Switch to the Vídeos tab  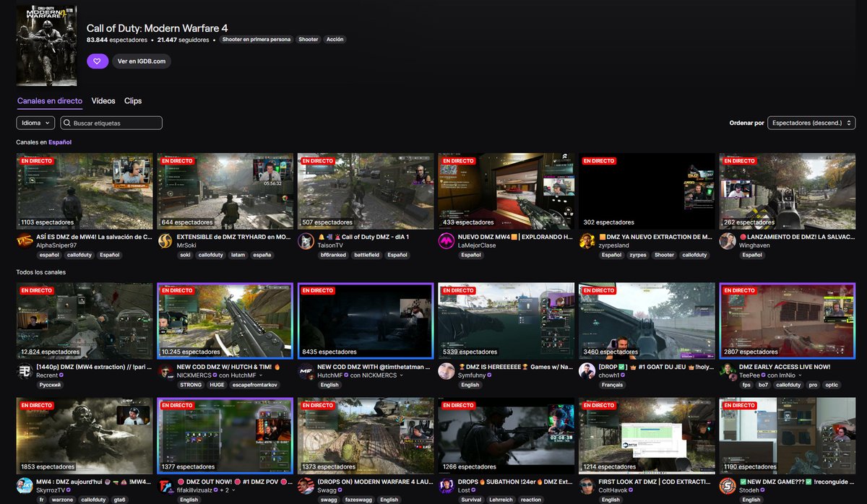point(103,101)
